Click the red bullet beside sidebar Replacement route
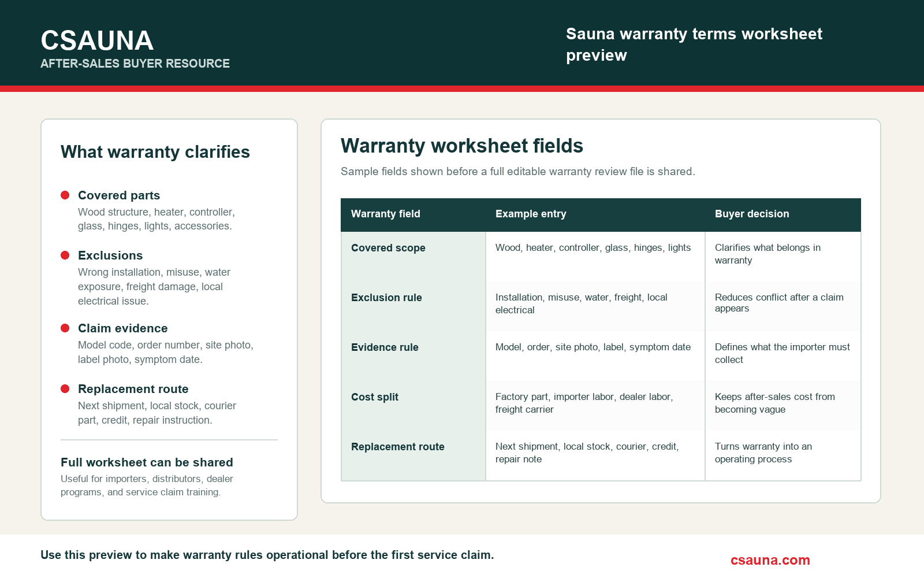924x578 pixels. click(65, 389)
